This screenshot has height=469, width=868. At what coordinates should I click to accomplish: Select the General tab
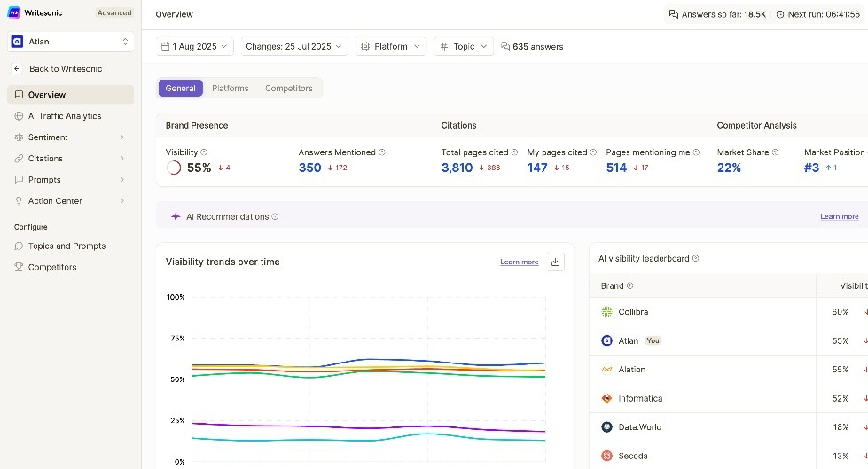pyautogui.click(x=181, y=88)
